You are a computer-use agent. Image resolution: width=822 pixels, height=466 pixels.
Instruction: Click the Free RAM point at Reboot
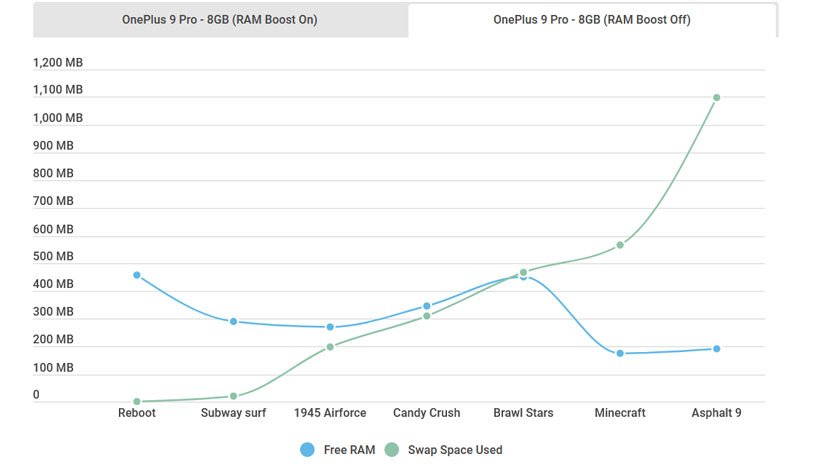click(137, 275)
